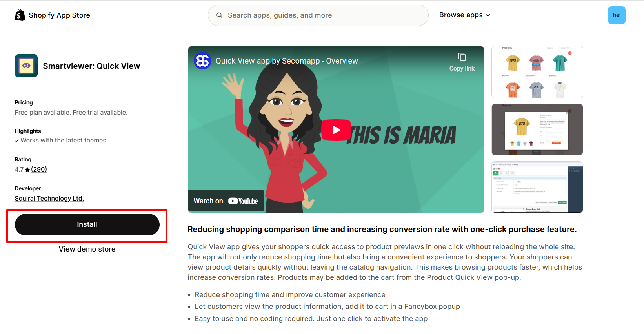Click the Copy link icon on video
Image resolution: width=644 pixels, height=334 pixels.
tap(462, 57)
